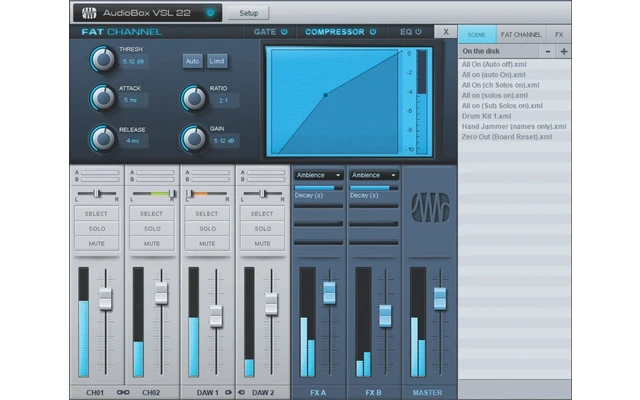Mute channel CH01

pos(96,243)
